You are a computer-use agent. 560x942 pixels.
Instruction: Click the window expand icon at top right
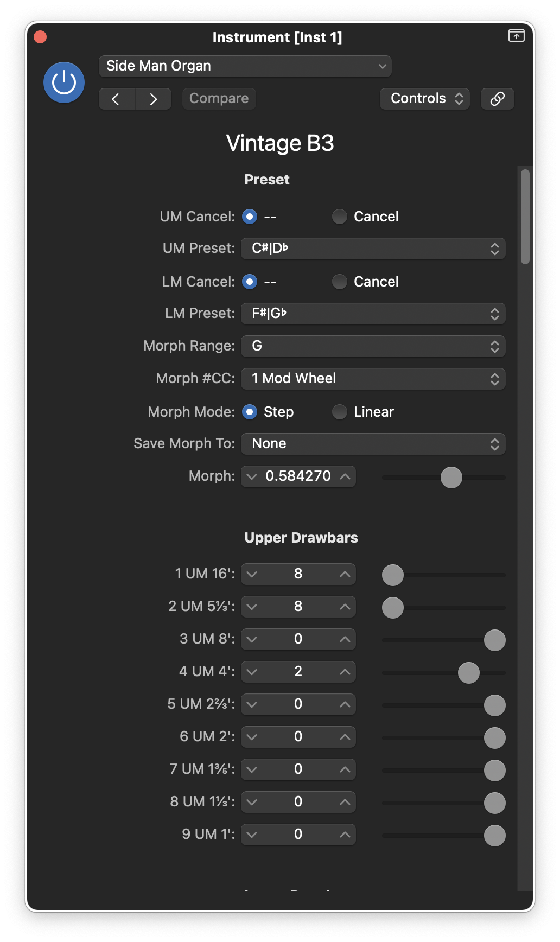tap(516, 36)
